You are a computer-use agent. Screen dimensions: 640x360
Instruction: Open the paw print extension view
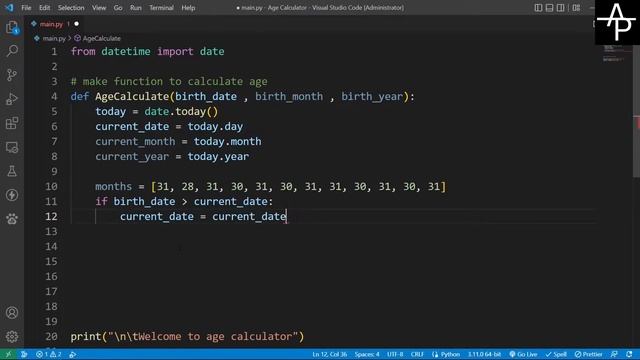pyautogui.click(x=12, y=219)
